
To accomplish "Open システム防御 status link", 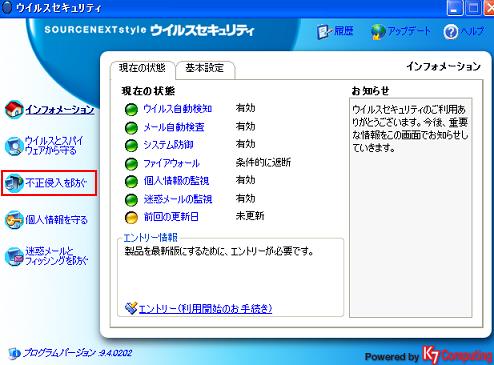I will 168,145.
